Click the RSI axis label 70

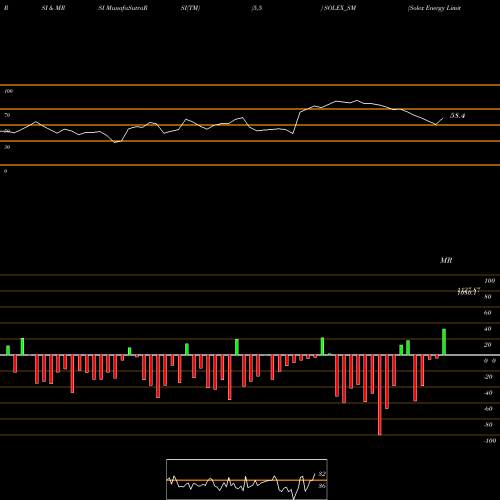pos(7,115)
